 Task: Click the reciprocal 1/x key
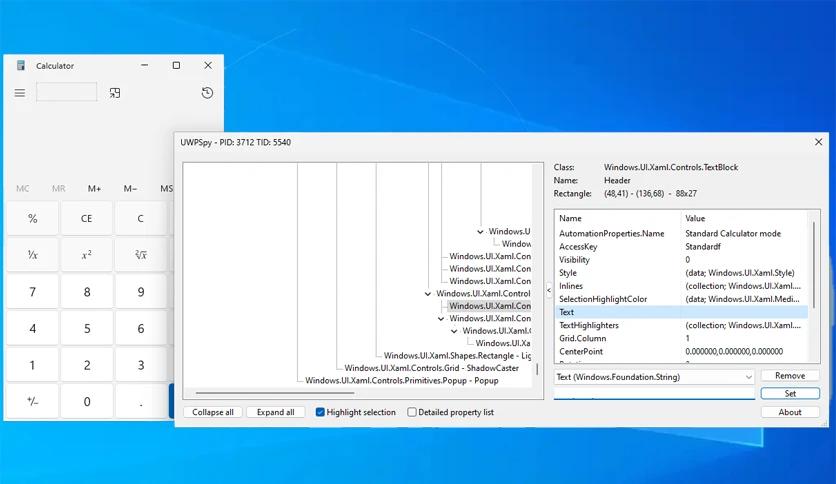(x=33, y=255)
